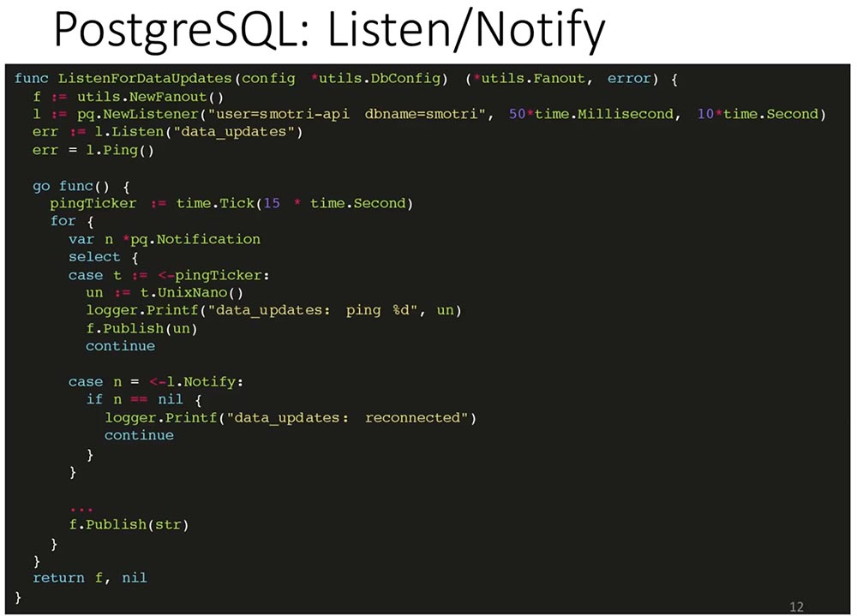Viewport: 857px width, 616px height.
Task: Click the 'return f, nil' statement
Action: click(x=90, y=577)
